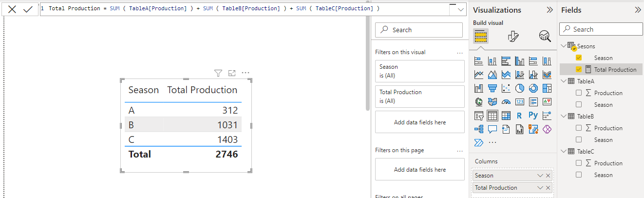Get more visuals via the ellipsis in gallery
644x198 pixels.
492,142
